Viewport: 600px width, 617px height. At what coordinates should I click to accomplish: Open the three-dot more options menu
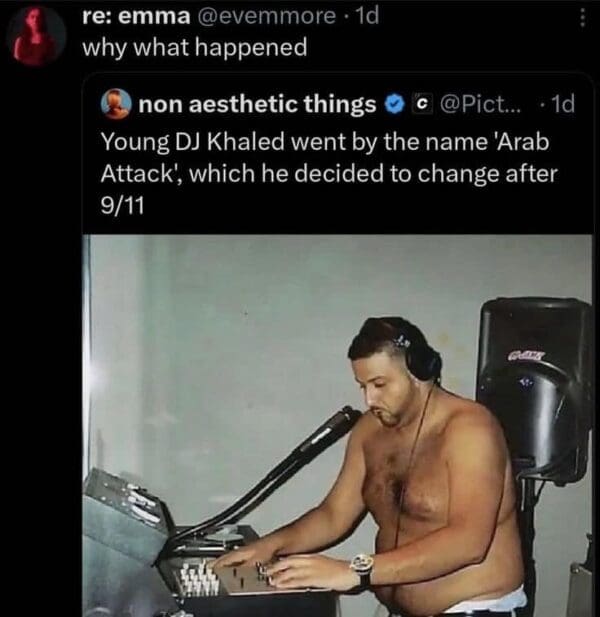coord(583,18)
